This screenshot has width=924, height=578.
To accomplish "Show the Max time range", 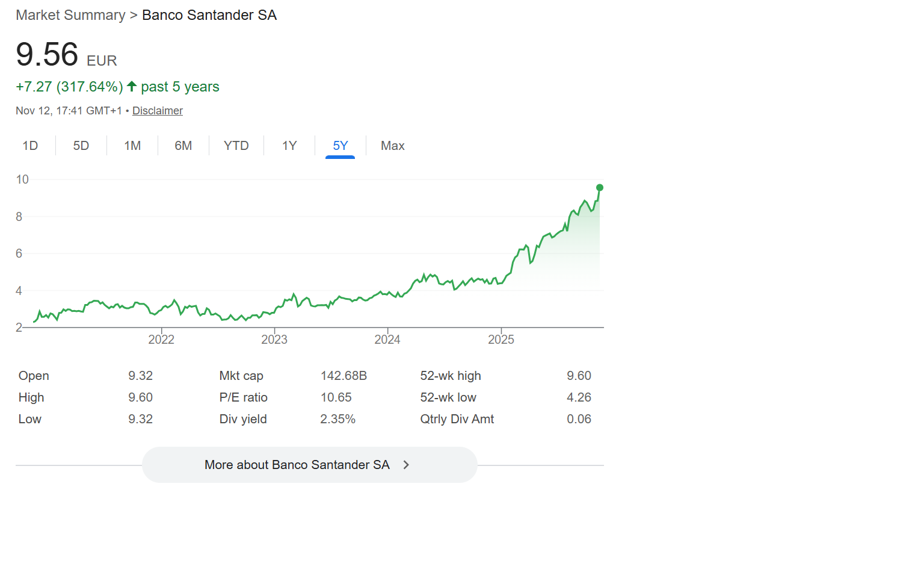I will point(393,146).
